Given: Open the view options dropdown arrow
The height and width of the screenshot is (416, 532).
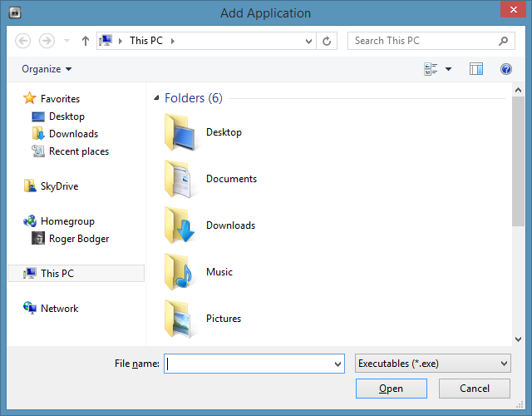Looking at the screenshot, I should tap(449, 69).
